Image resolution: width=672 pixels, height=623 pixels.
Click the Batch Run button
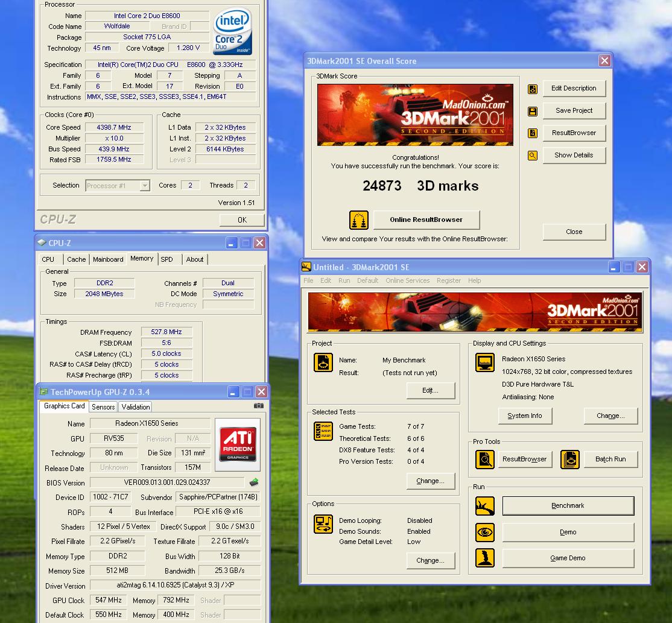610,460
